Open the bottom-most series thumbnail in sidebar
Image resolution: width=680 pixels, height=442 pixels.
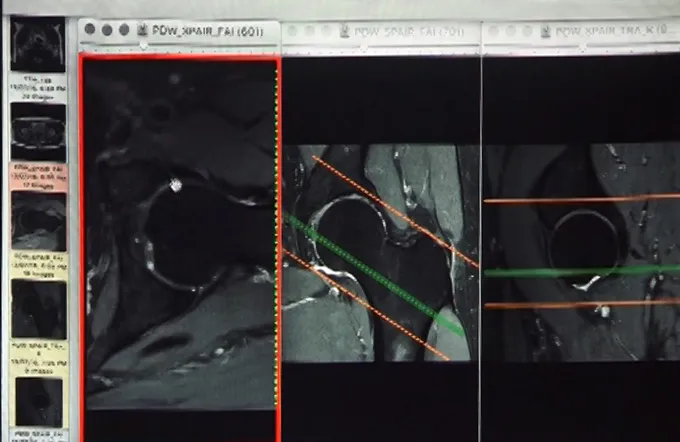[x=38, y=402]
